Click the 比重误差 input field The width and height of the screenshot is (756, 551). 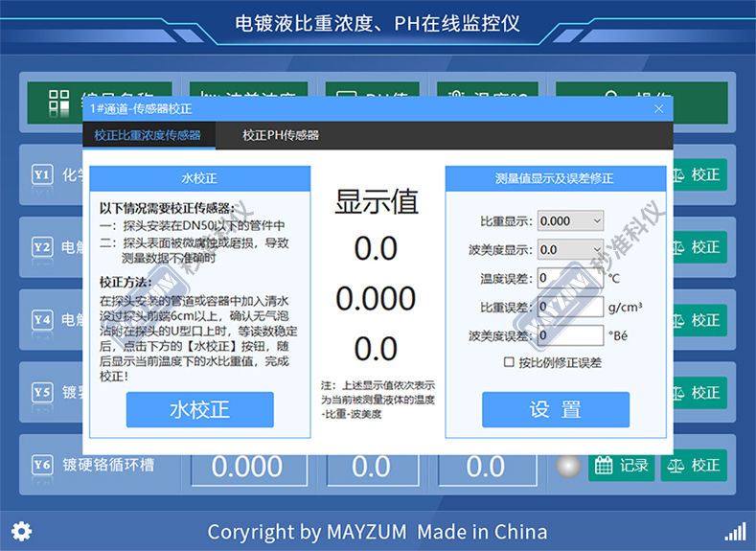click(570, 307)
